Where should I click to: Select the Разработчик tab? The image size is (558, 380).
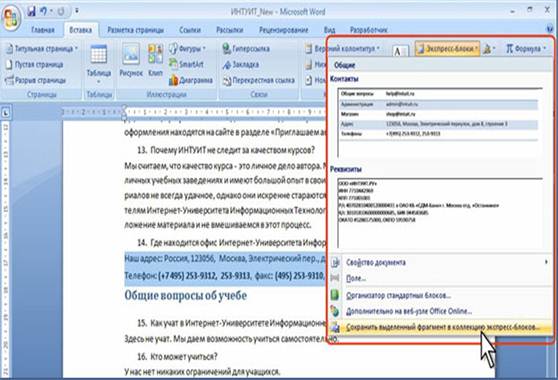pyautogui.click(x=369, y=30)
